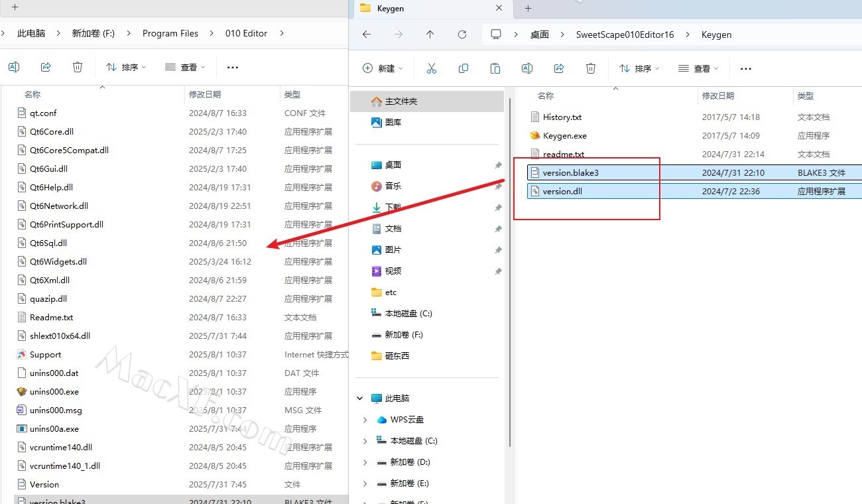Click the monitor icon in Keygen address bar
The height and width of the screenshot is (504, 862).
point(495,34)
